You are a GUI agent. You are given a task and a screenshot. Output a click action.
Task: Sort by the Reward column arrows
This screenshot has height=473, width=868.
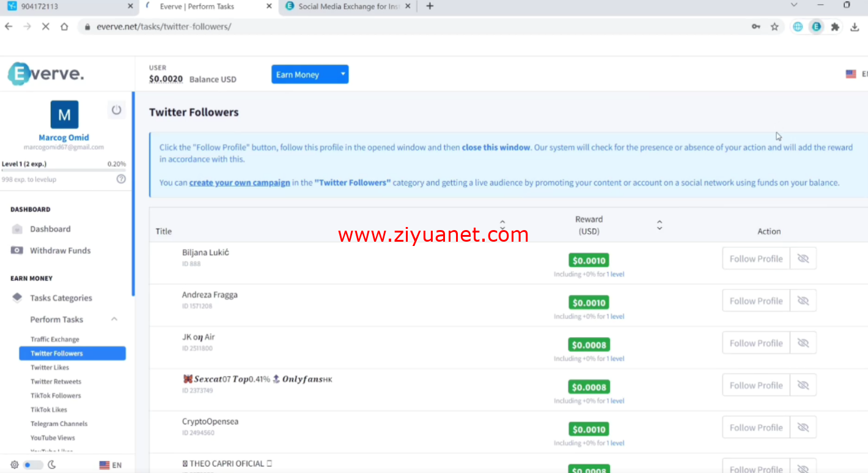click(660, 225)
